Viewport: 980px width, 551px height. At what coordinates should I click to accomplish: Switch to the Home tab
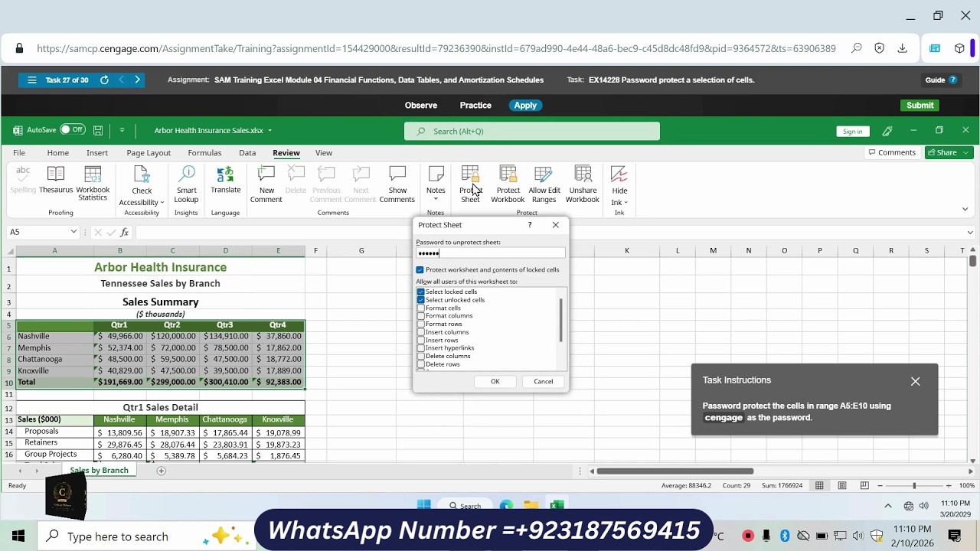pyautogui.click(x=57, y=153)
